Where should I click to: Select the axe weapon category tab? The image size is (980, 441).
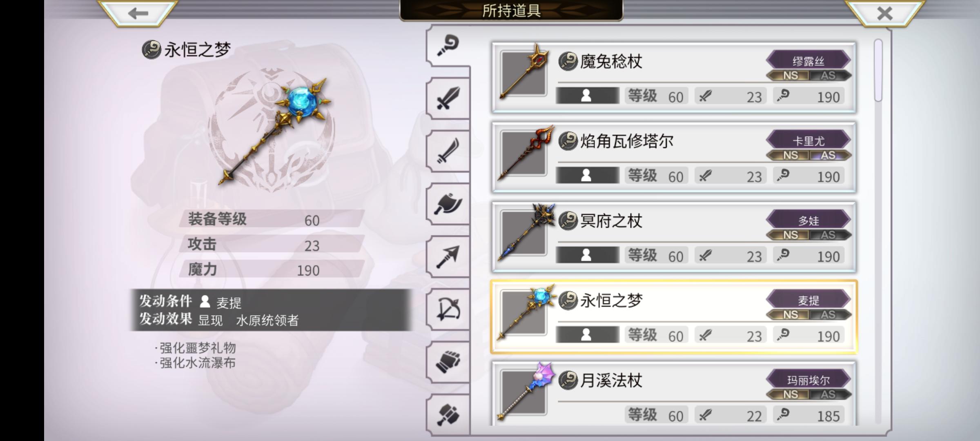point(448,204)
